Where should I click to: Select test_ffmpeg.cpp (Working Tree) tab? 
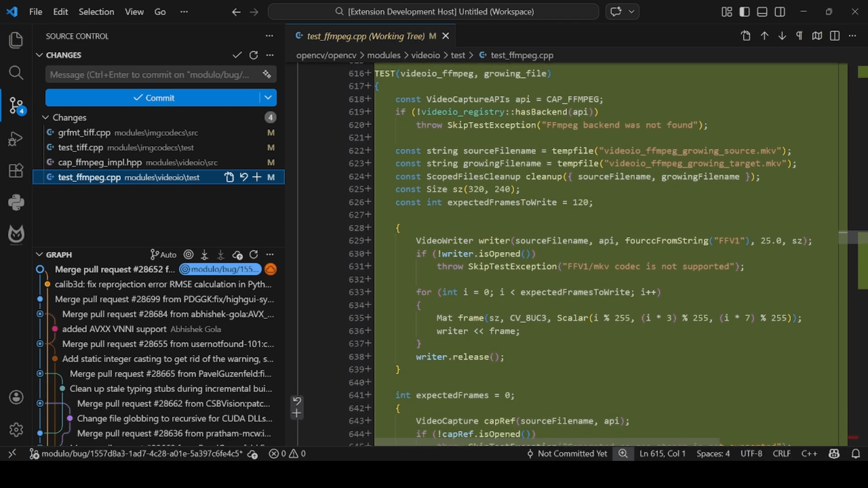(371, 36)
